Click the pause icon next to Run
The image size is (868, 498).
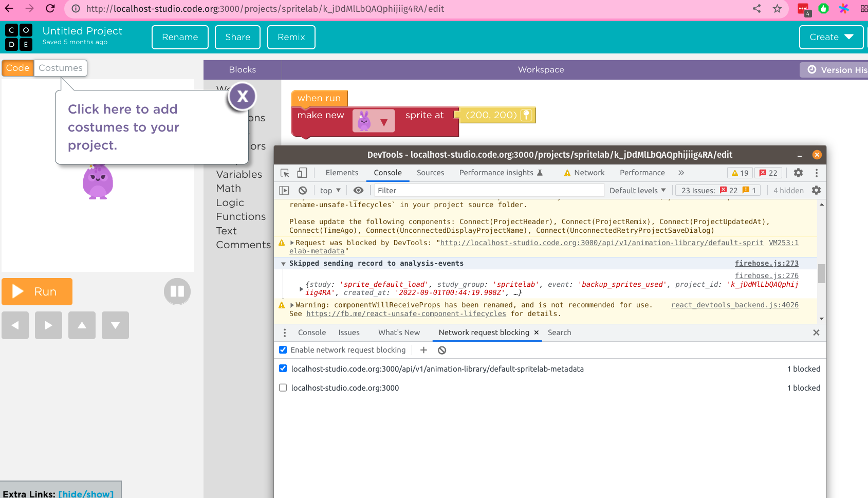(177, 291)
